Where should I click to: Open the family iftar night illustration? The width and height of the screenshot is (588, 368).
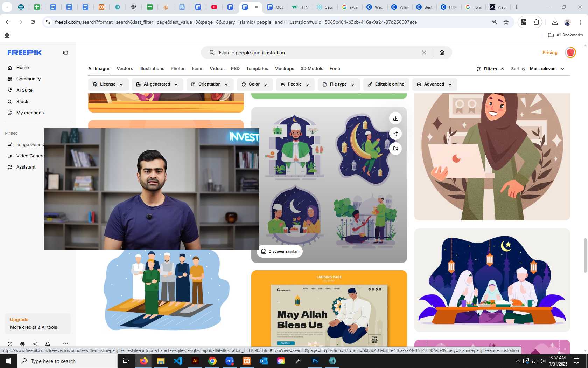492,280
